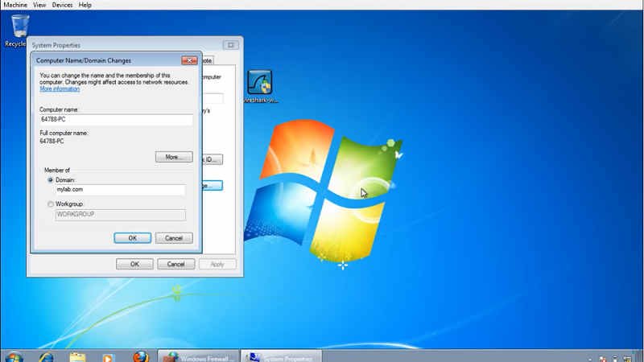Screen dimensions: 644x362
Task: Launch Firefox from the taskbar
Action: 141,356
